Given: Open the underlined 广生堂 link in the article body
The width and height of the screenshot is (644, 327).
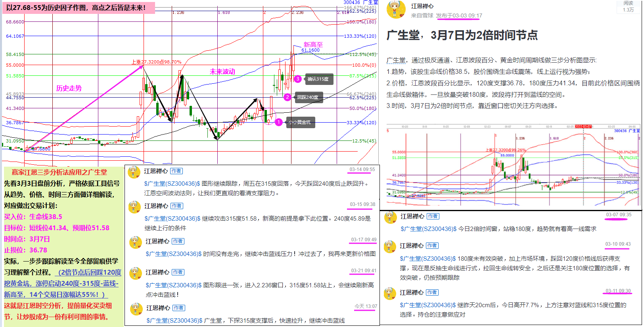Looking at the screenshot, I should (x=396, y=60).
